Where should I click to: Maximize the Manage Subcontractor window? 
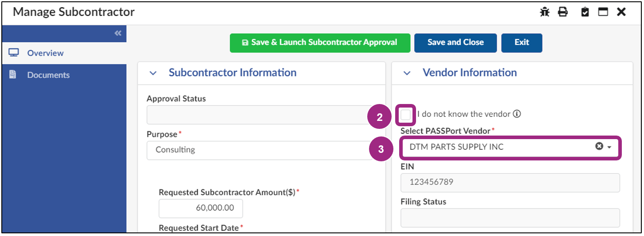(x=603, y=12)
